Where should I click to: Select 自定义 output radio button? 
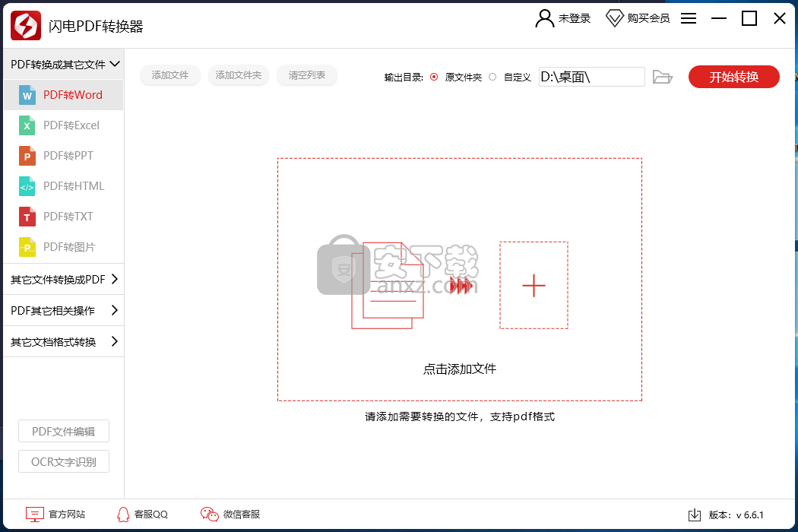pyautogui.click(x=492, y=77)
